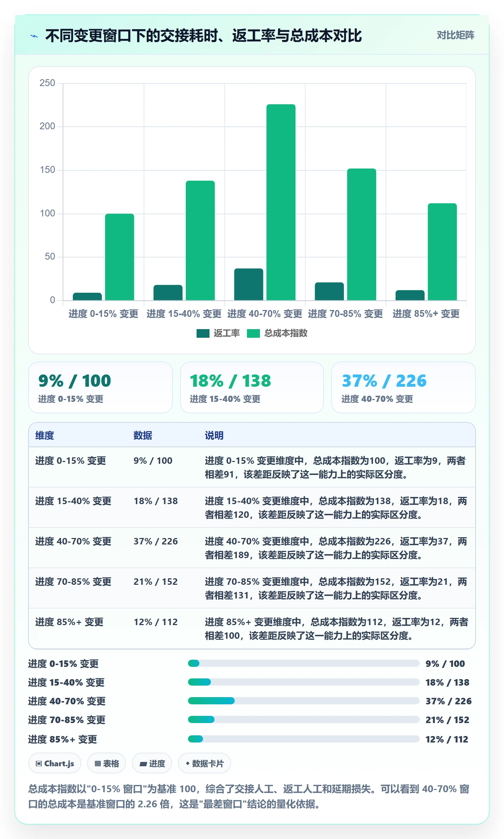
Task: Click x-axis label 进度 85%+ 变更
Action: [x=426, y=314]
